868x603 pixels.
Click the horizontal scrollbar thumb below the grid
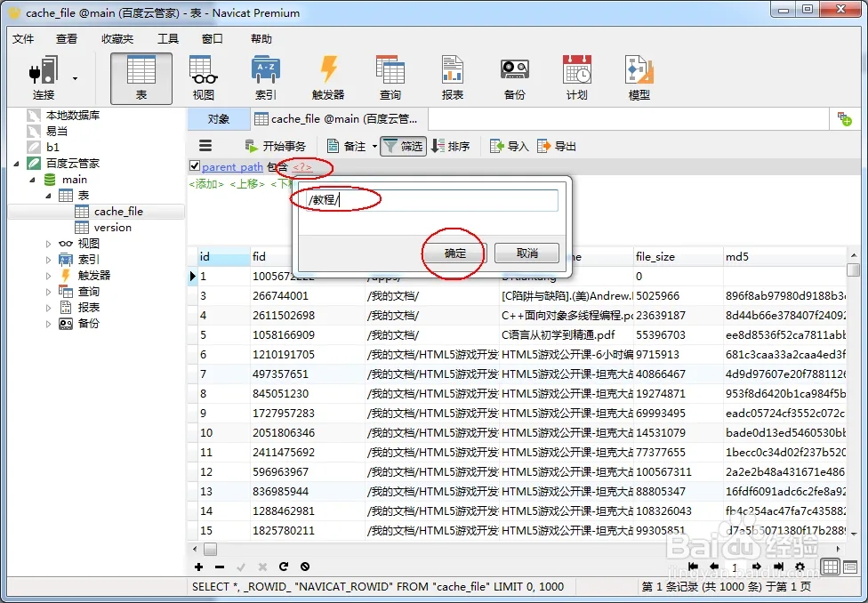click(x=210, y=549)
